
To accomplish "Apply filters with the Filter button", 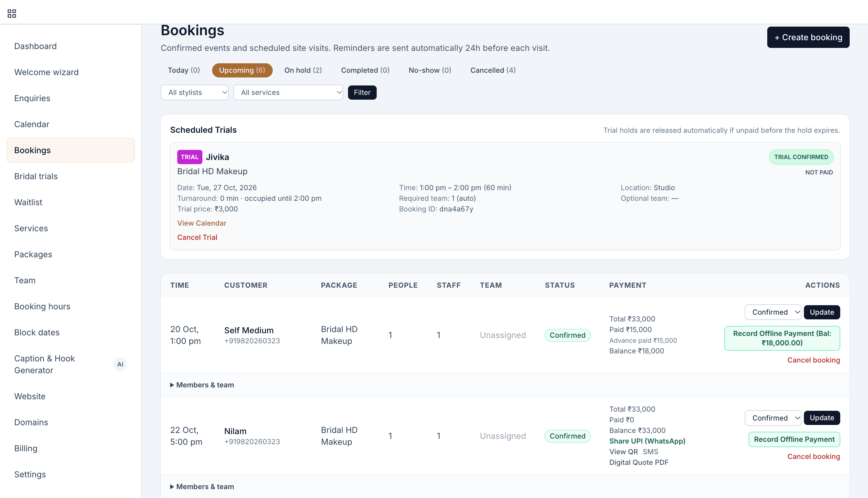I will (x=362, y=92).
